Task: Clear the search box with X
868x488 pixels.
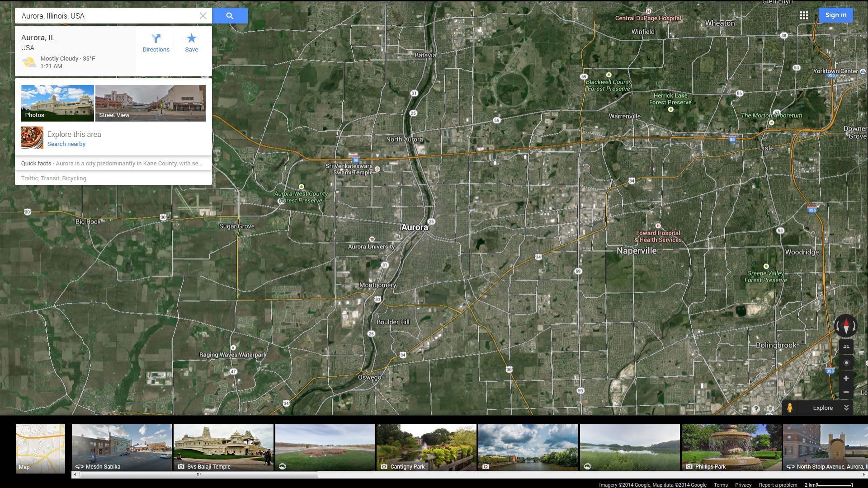Action: tap(203, 16)
